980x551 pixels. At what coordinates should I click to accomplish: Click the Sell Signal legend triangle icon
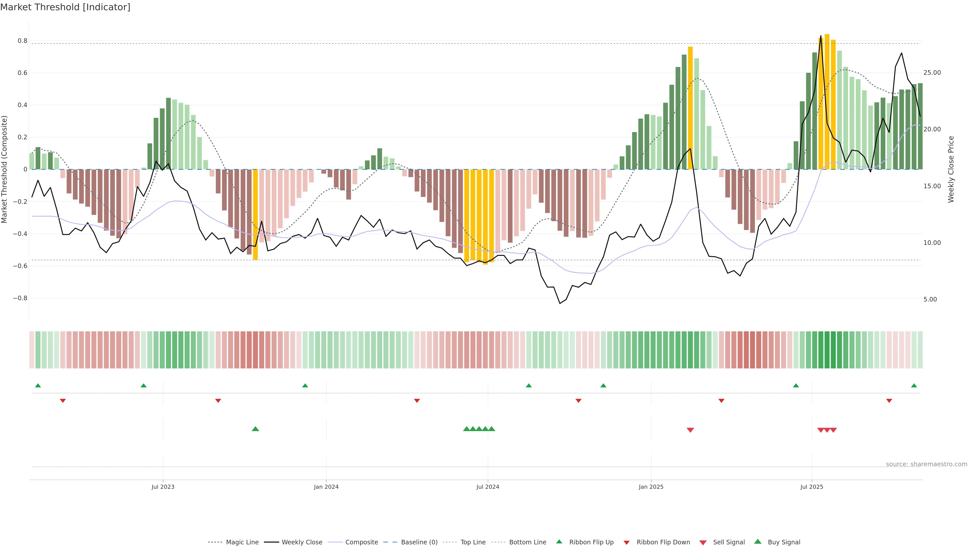(x=703, y=542)
